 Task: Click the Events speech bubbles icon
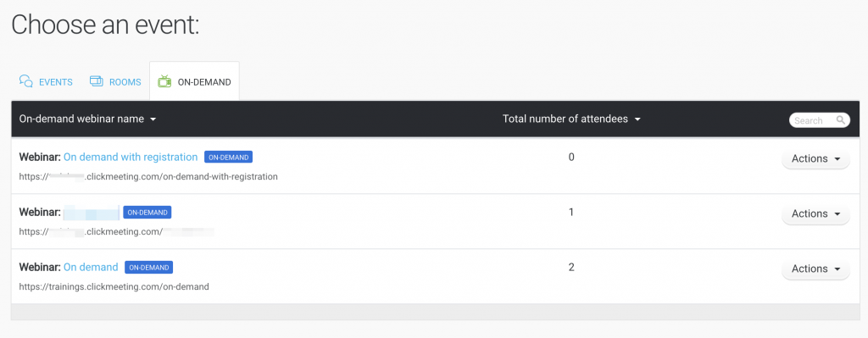pos(26,81)
